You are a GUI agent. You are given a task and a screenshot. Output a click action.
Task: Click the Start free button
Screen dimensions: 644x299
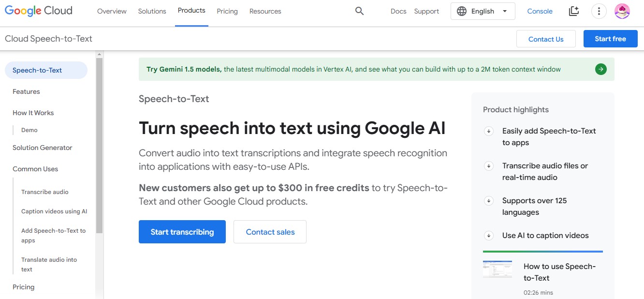[x=610, y=39]
